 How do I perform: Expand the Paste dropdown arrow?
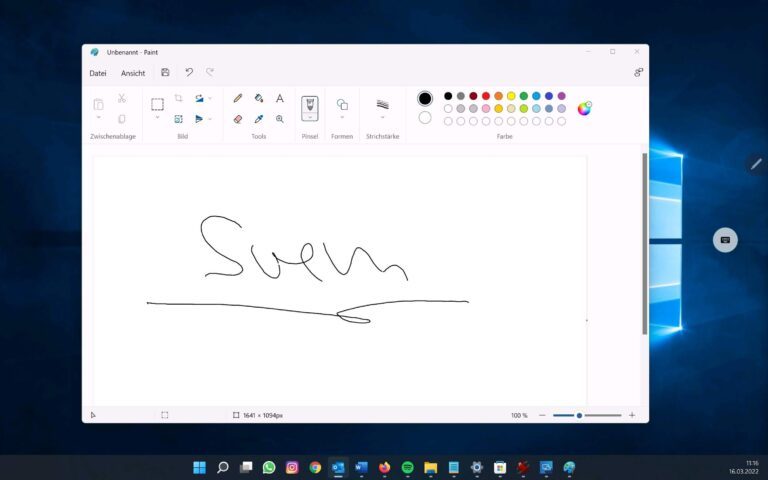[x=98, y=118]
